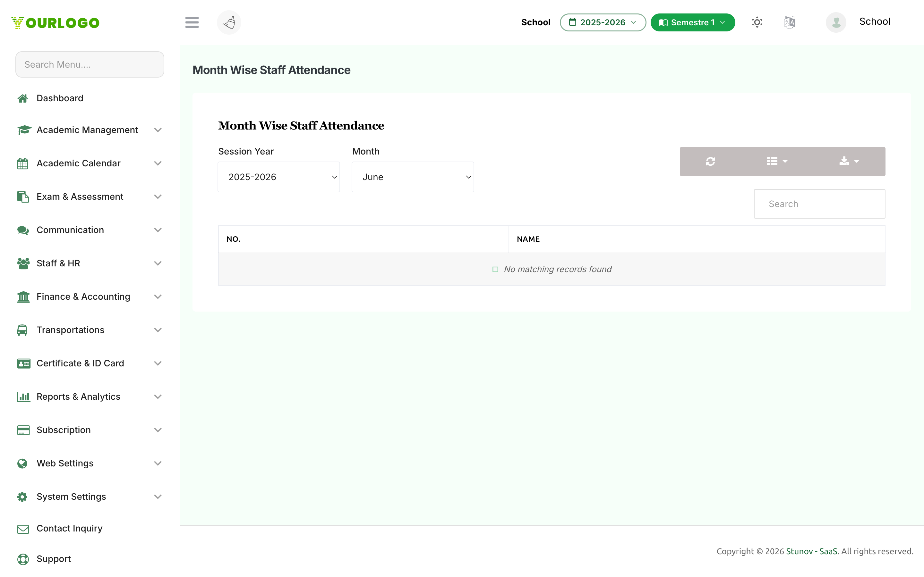Toggle the light/dark theme sun icon

pos(757,22)
